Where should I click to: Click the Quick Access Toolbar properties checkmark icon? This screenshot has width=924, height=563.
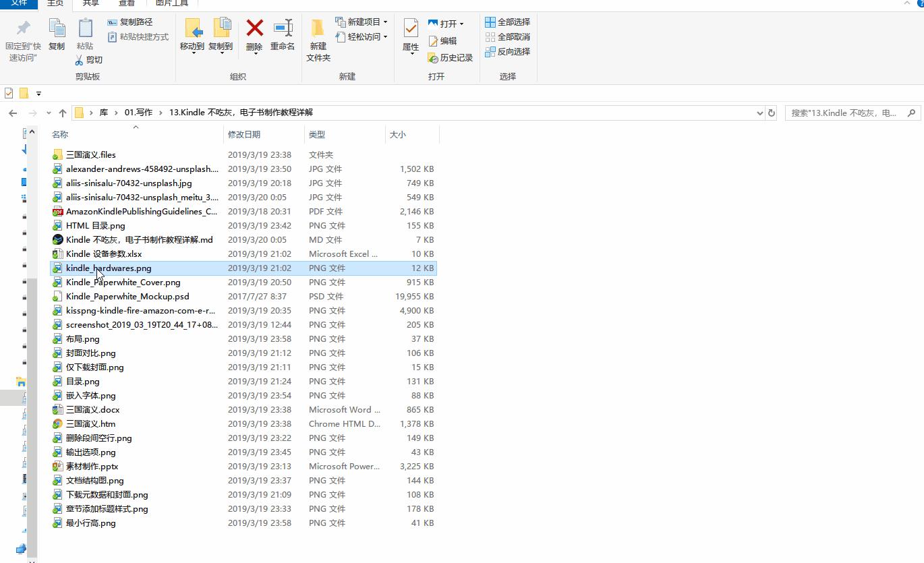tap(9, 93)
